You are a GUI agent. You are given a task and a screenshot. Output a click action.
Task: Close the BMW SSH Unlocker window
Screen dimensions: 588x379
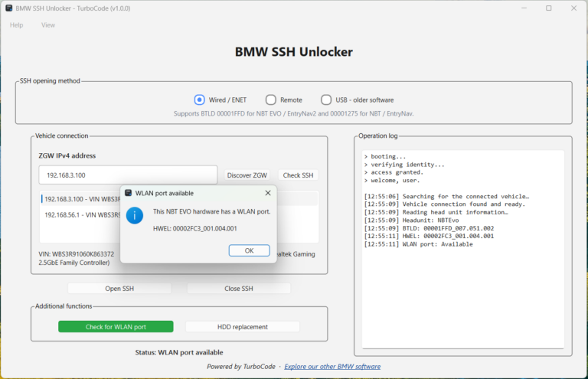coord(573,8)
